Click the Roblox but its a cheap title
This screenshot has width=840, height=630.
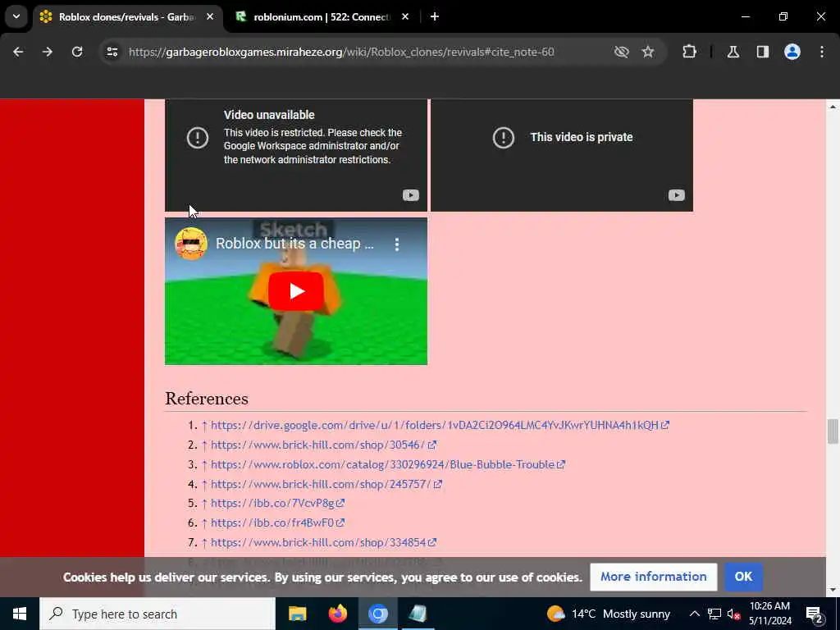pyautogui.click(x=294, y=244)
